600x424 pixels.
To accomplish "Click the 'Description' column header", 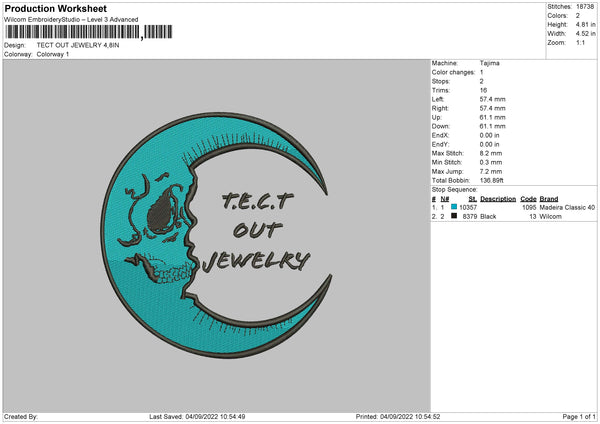I will tap(498, 199).
